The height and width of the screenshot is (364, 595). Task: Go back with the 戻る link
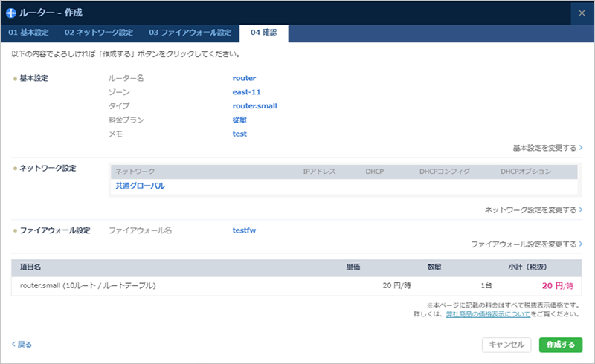(x=22, y=344)
